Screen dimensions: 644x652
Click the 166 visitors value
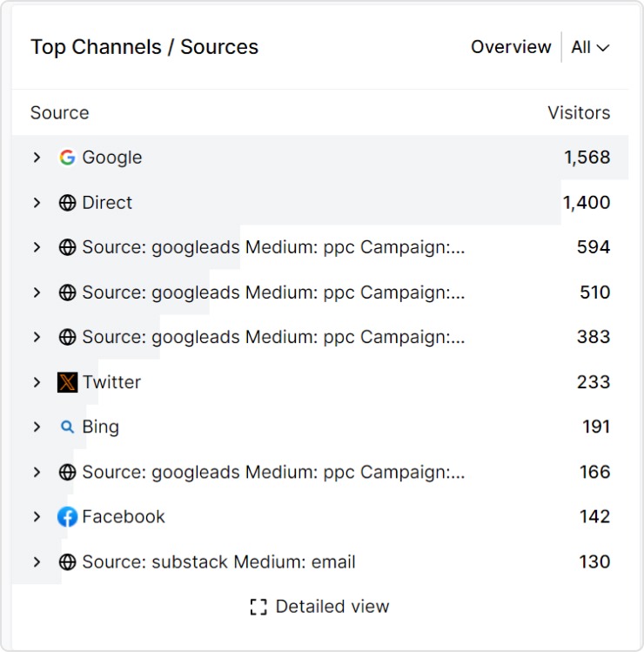tap(595, 473)
